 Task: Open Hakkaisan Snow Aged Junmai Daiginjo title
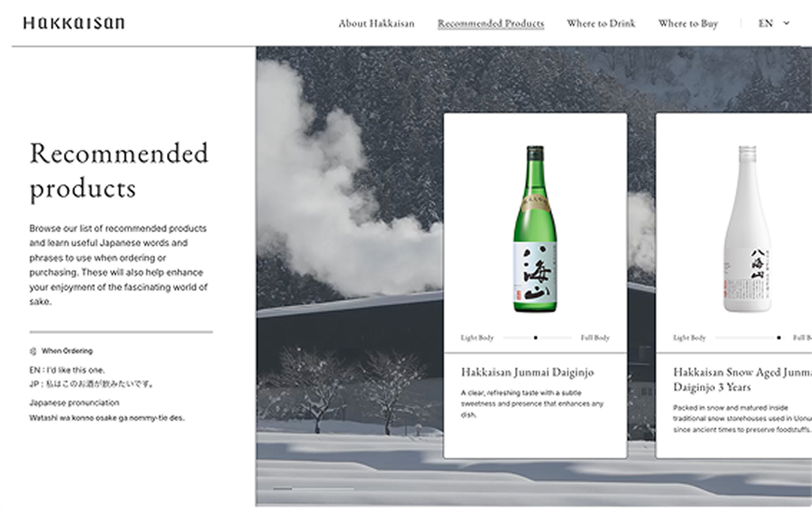point(742,379)
